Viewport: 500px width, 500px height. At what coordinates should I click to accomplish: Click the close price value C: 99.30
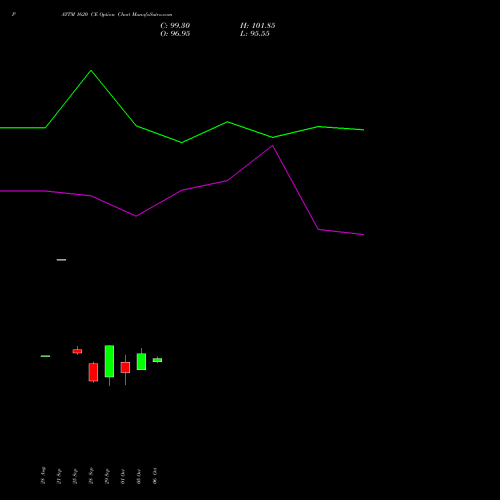click(x=175, y=26)
